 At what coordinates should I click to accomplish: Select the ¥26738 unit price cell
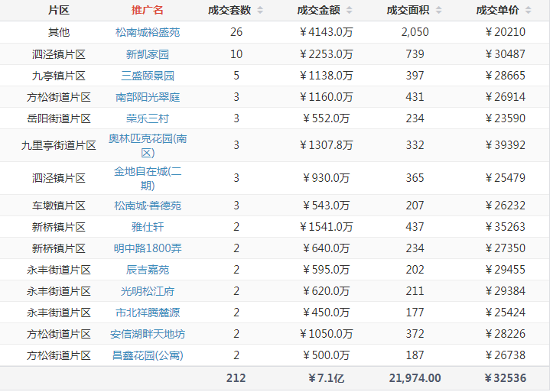pos(505,355)
